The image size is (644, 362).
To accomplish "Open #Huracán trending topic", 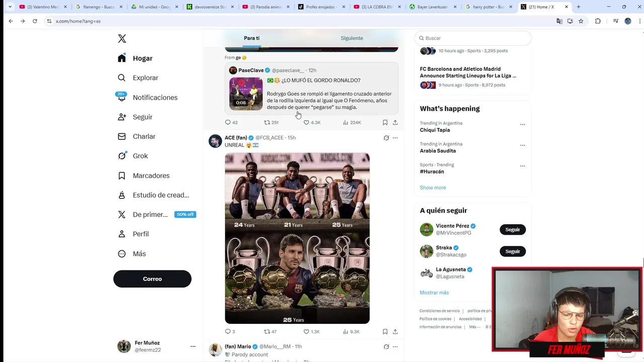I will click(x=432, y=171).
